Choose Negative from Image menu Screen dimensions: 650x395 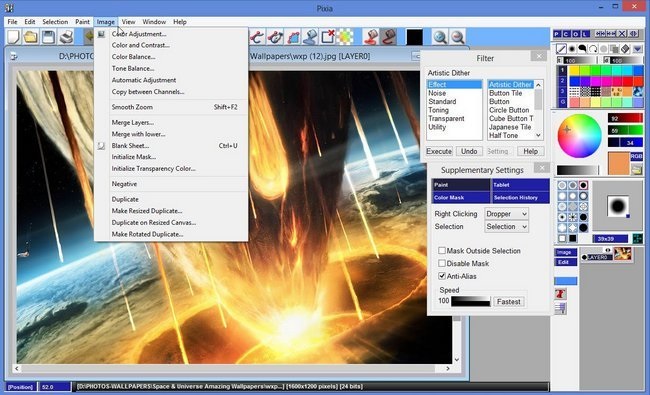tap(171, 184)
